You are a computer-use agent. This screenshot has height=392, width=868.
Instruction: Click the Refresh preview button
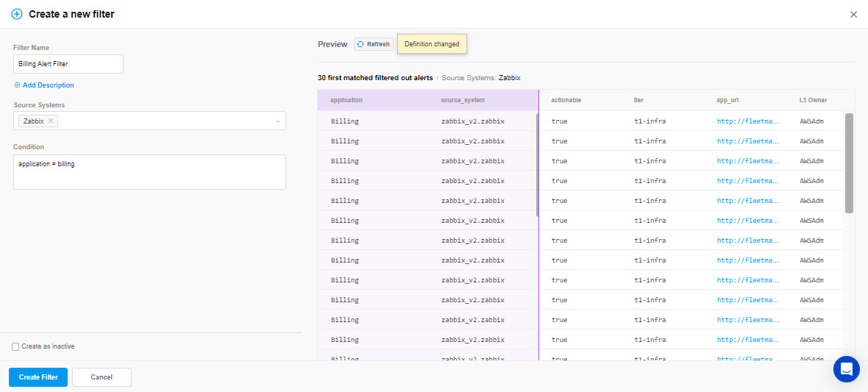[373, 44]
